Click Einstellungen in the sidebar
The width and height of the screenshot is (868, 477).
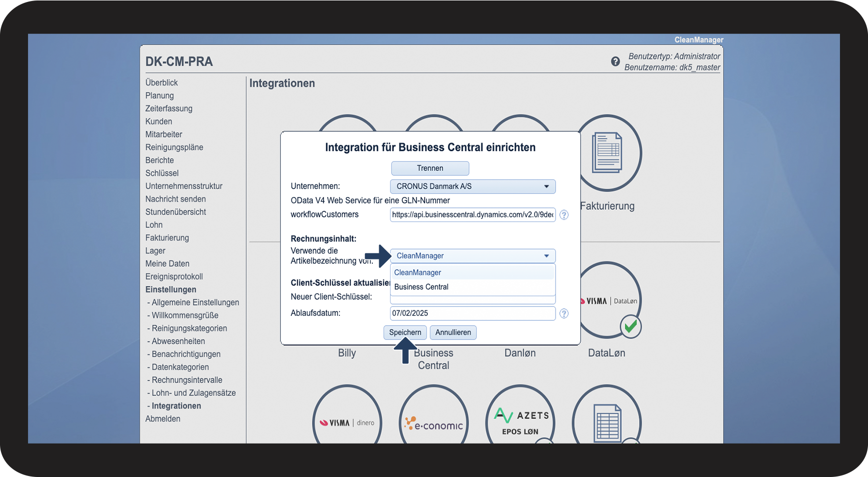[x=171, y=290]
